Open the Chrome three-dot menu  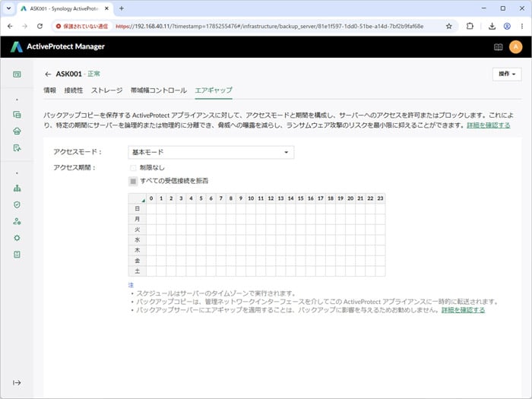point(522,26)
